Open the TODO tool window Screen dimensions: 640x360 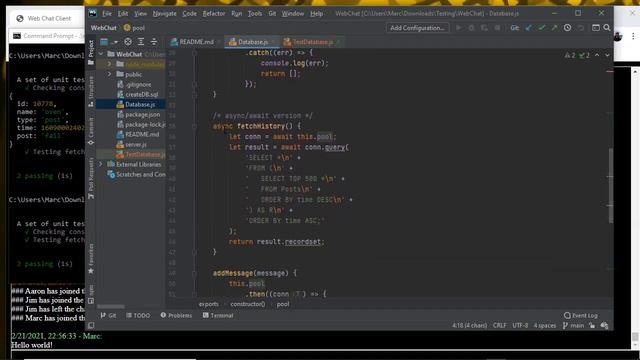[138, 316]
